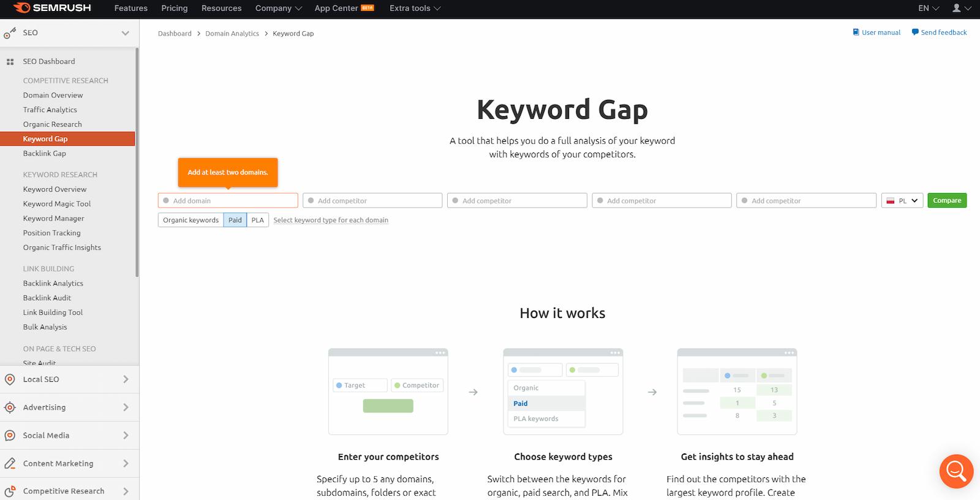Select the PLA keyword type
The width and height of the screenshot is (980, 500).
pos(258,220)
